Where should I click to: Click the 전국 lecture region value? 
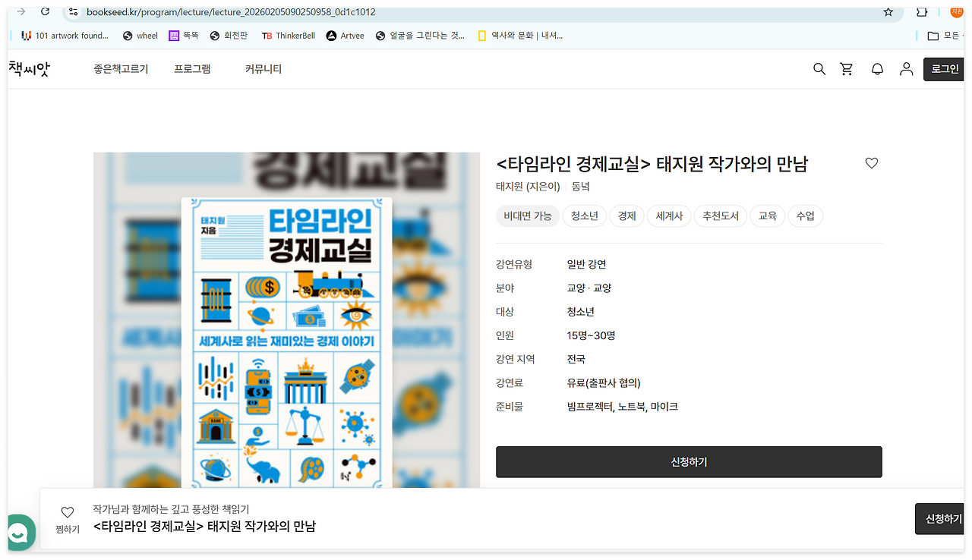576,359
